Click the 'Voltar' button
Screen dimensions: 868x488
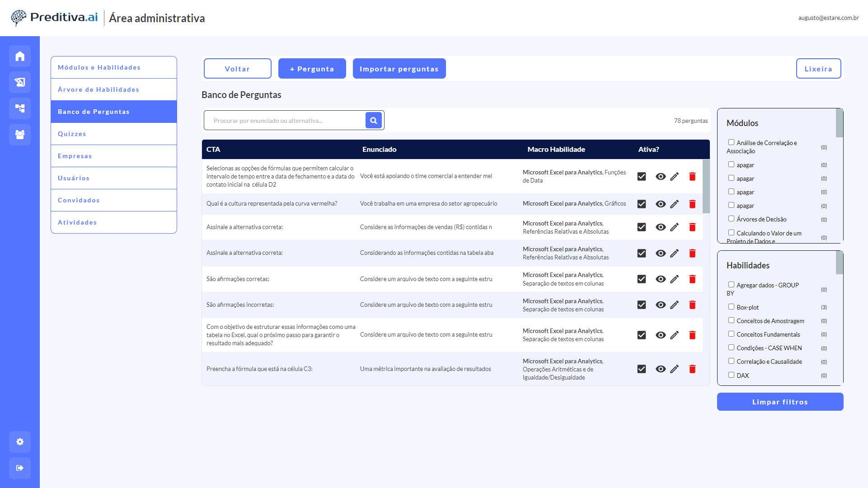(238, 69)
